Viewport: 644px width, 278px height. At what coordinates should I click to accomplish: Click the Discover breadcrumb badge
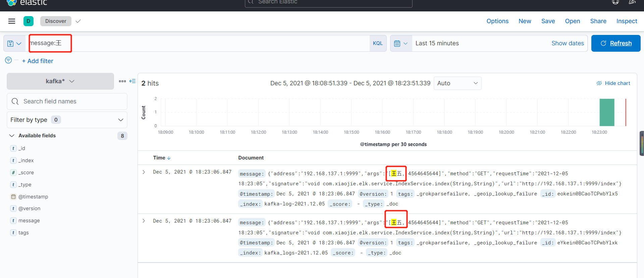(56, 21)
